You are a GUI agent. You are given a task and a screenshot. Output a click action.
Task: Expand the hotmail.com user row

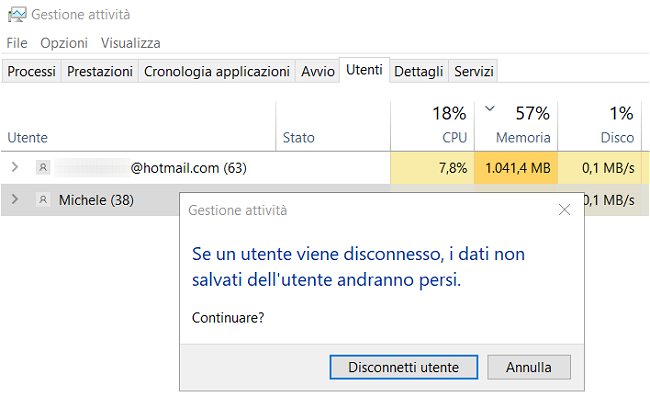(14, 168)
